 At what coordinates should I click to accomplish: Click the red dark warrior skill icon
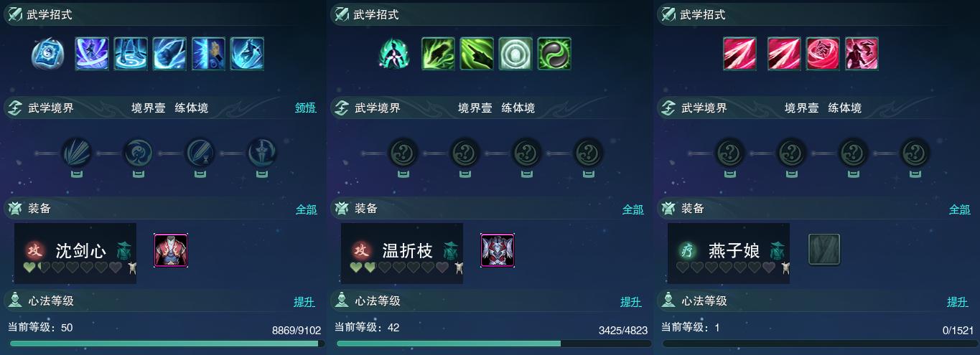click(x=862, y=54)
